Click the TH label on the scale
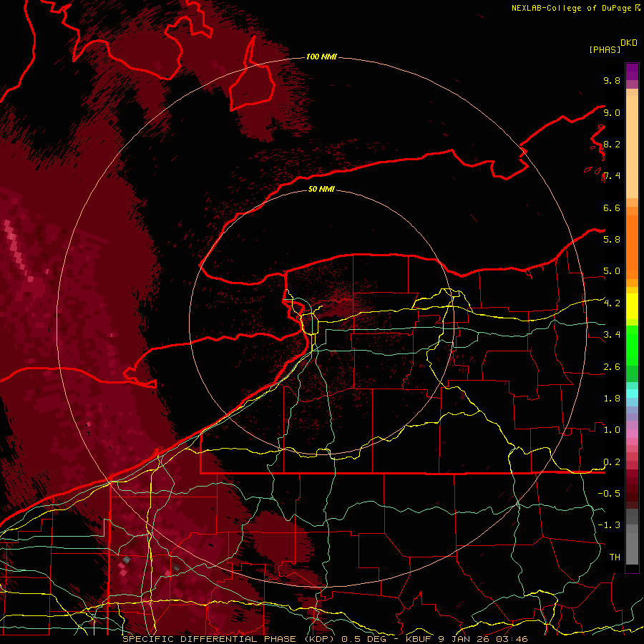Viewport: 644px width, 644px height. click(615, 557)
